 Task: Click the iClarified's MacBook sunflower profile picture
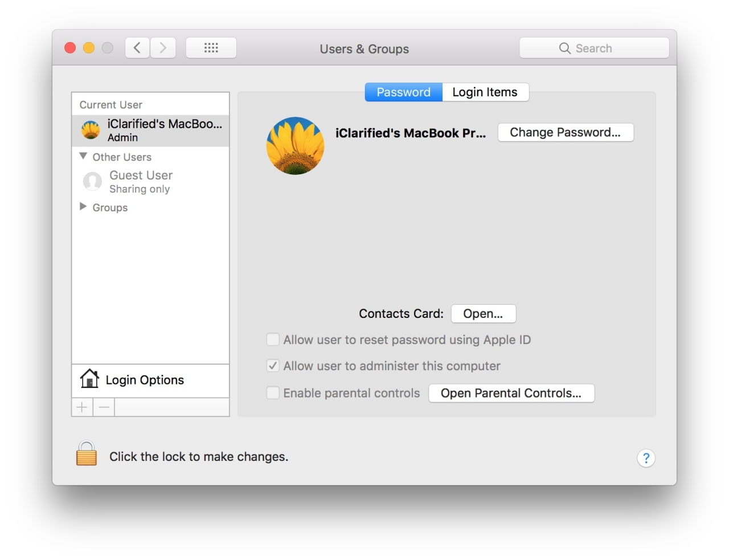point(295,146)
